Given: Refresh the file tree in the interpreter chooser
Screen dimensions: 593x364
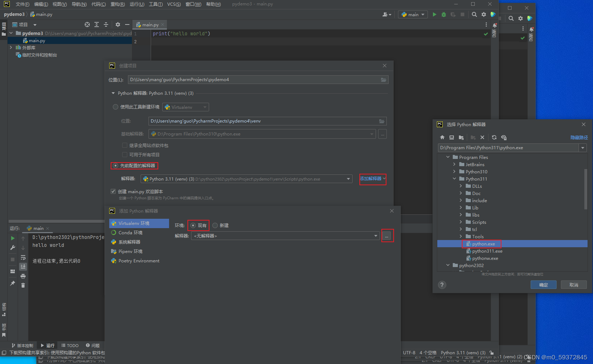Looking at the screenshot, I should pyautogui.click(x=494, y=137).
